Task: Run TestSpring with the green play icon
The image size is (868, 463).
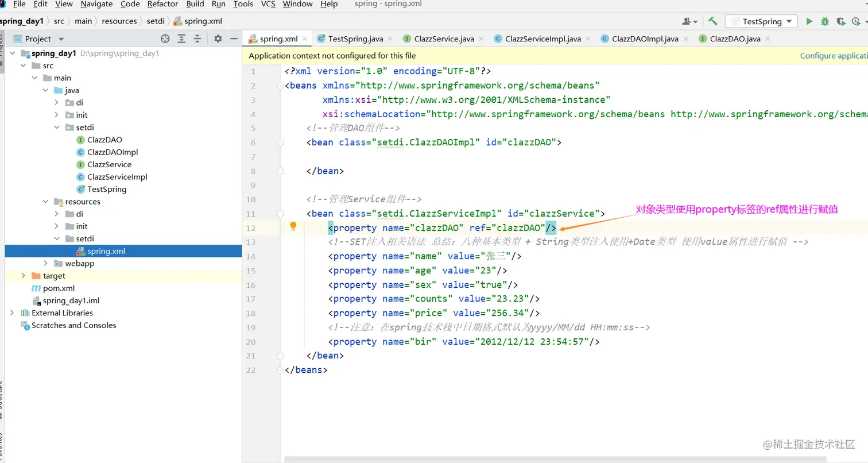Action: [x=809, y=21]
